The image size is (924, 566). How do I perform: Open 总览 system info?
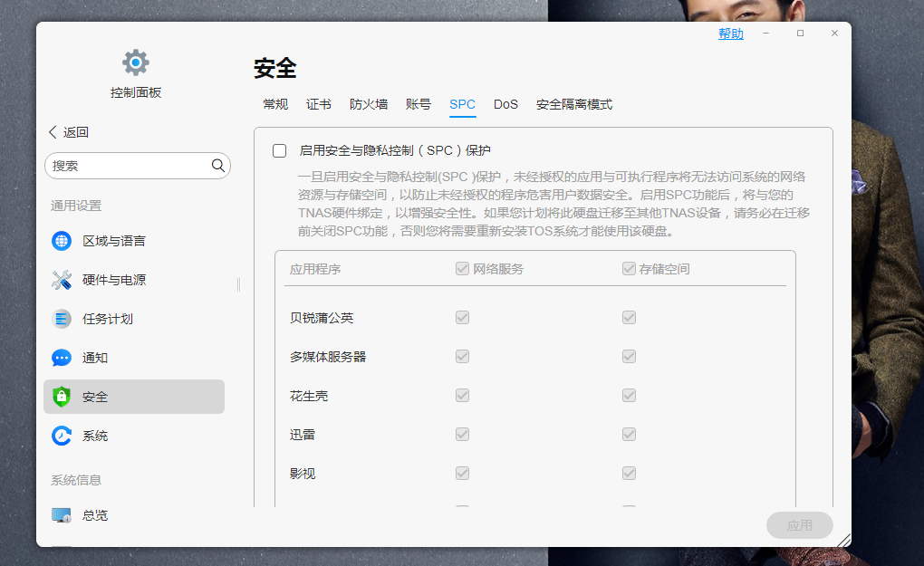[134, 515]
